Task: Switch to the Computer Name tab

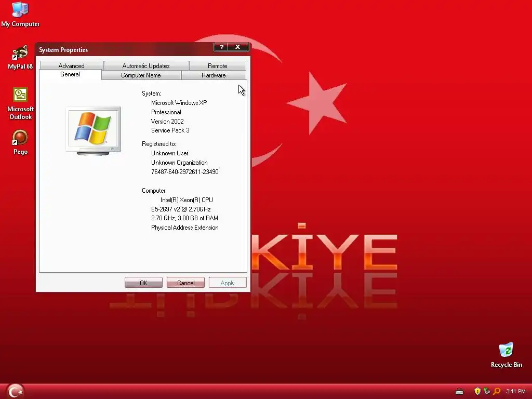Action: coord(141,75)
